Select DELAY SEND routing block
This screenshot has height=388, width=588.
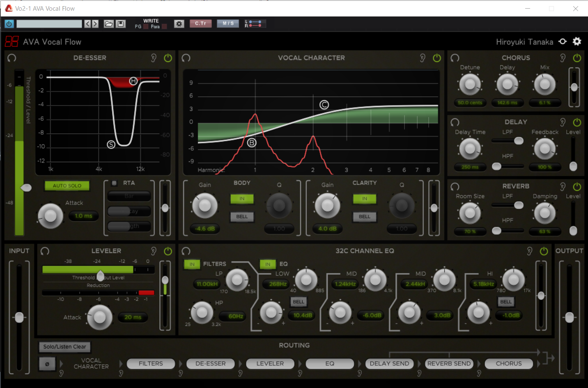click(389, 364)
